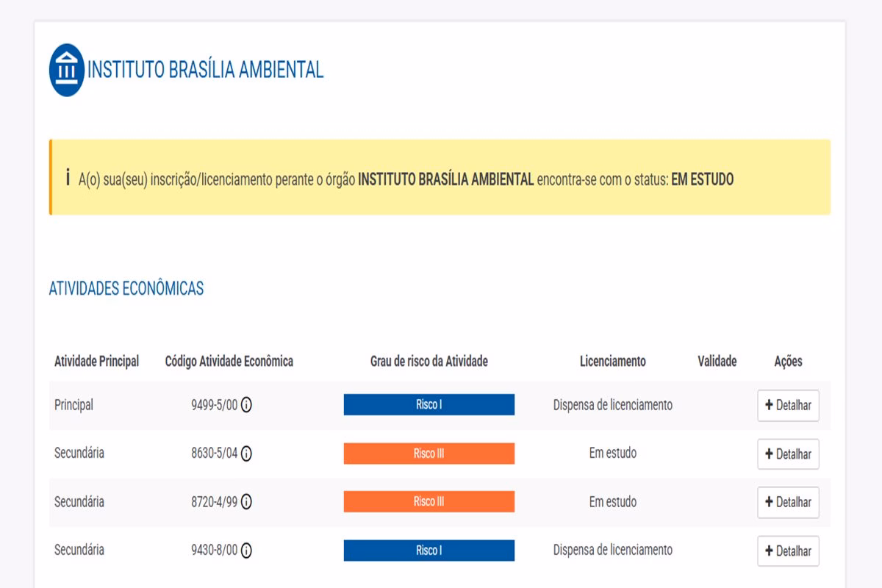This screenshot has width=882, height=588.
Task: Click Em estudo in the 8630-5/04 row
Action: (x=613, y=453)
